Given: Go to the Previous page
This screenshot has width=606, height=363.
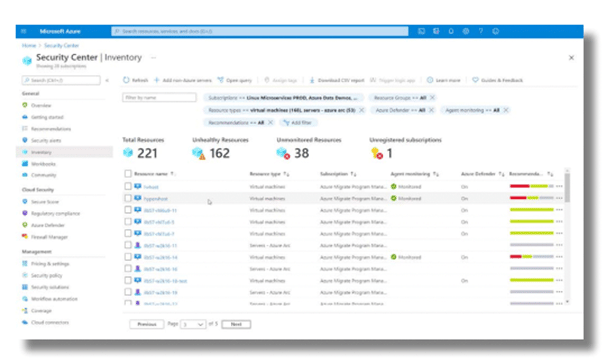Looking at the screenshot, I should (x=147, y=324).
